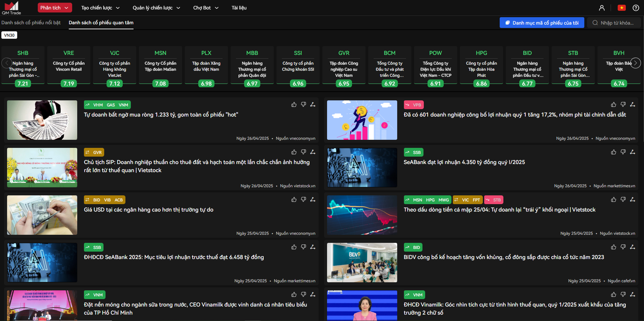644x321 pixels.
Task: Click the VHM tag on first article
Action: point(98,105)
